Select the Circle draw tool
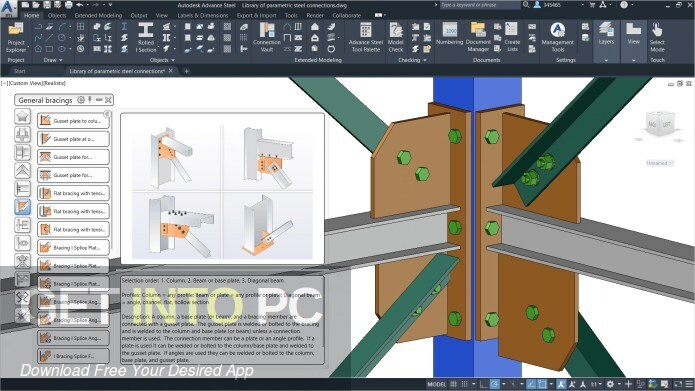Image resolution: width=695 pixels, height=391 pixels. coord(62,38)
